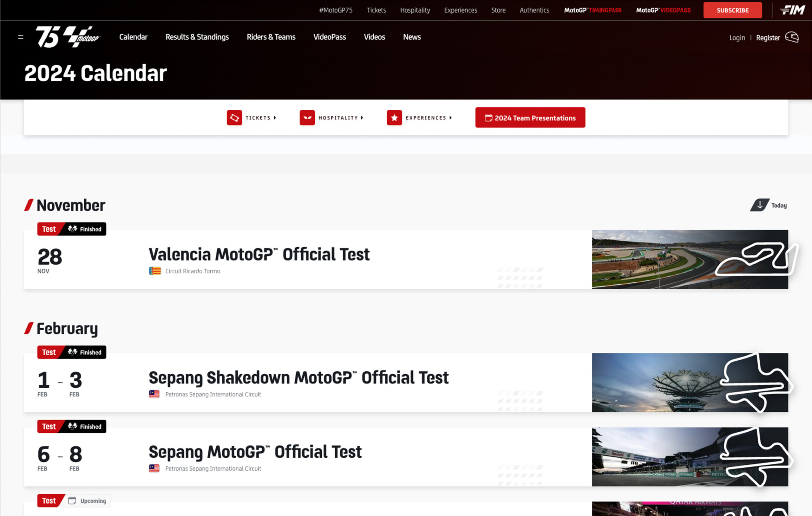Image resolution: width=812 pixels, height=516 pixels.
Task: Click the FIM logo
Action: [792, 10]
